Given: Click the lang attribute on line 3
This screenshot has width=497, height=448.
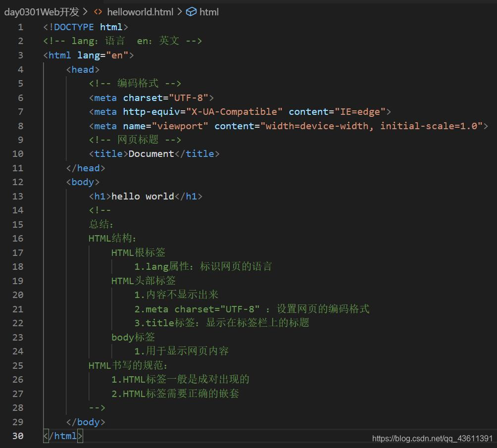Looking at the screenshot, I should click(x=89, y=55).
